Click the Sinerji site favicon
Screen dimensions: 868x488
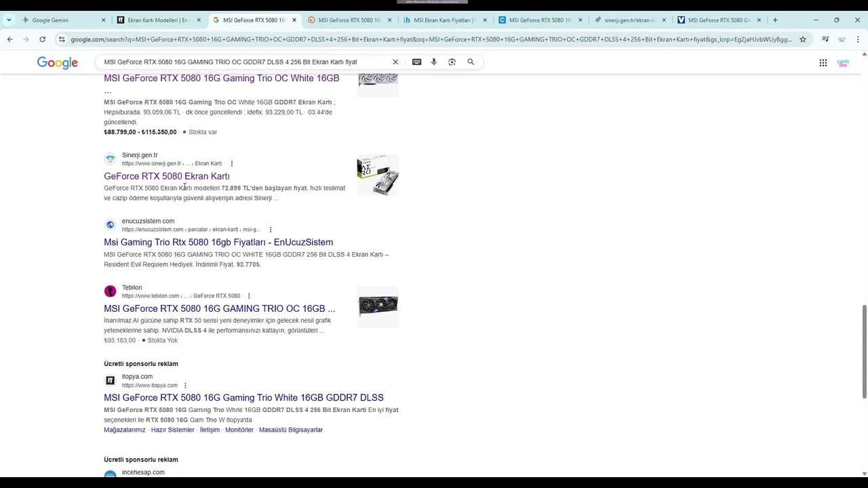tap(110, 159)
